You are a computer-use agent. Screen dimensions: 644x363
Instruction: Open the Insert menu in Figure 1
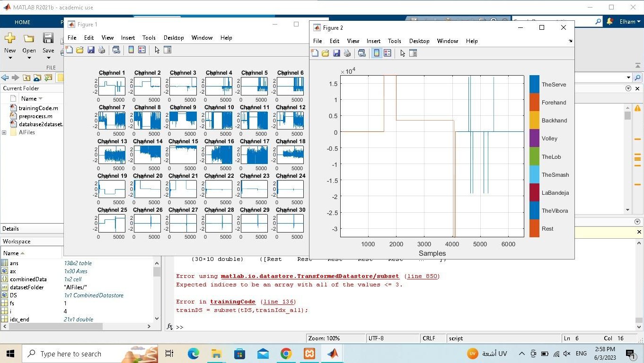[x=128, y=38]
